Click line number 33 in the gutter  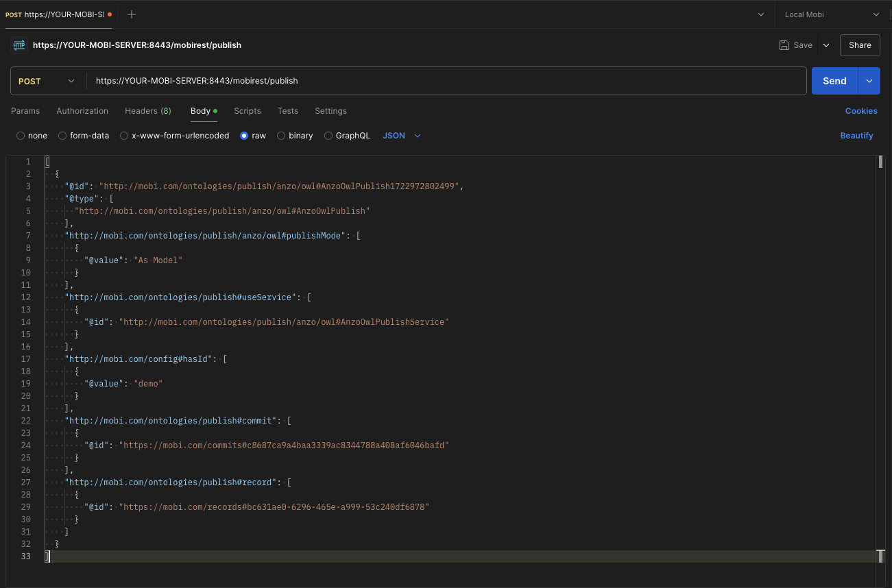click(26, 556)
